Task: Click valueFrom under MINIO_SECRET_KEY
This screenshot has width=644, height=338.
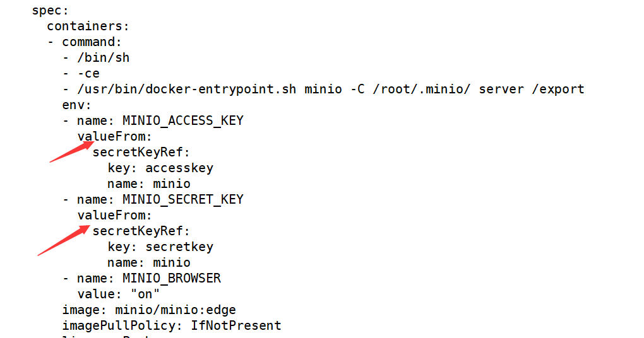Action: [x=114, y=215]
